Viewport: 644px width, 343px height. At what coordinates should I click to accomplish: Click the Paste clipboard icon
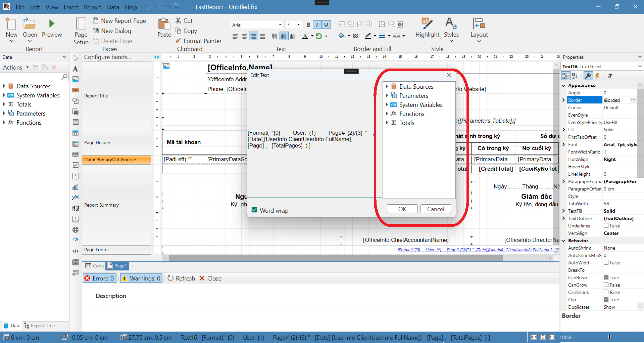tap(164, 24)
